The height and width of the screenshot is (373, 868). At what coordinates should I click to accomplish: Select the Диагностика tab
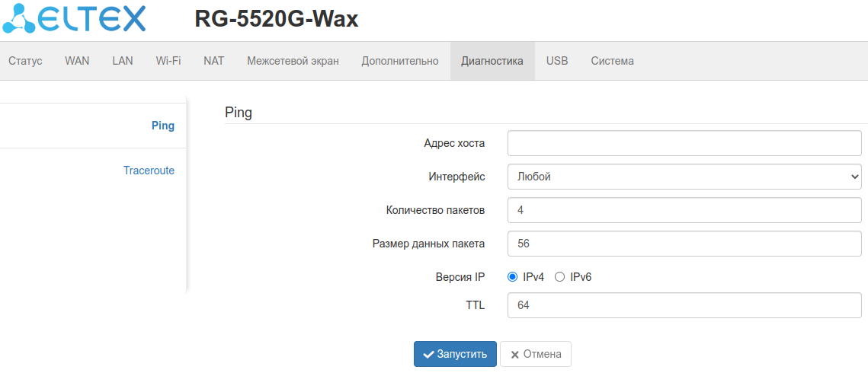click(x=492, y=61)
